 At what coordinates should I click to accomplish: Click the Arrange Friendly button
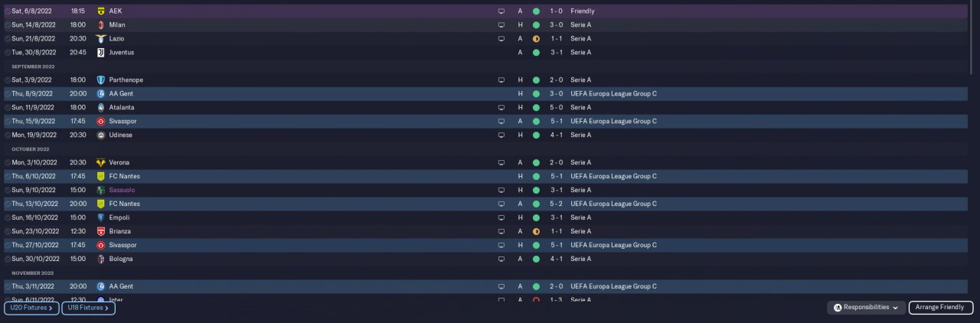(x=940, y=308)
